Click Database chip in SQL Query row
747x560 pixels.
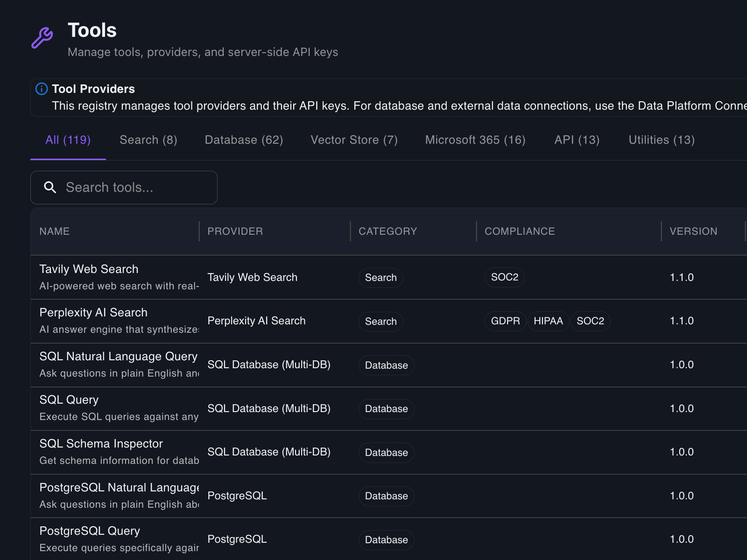(387, 409)
